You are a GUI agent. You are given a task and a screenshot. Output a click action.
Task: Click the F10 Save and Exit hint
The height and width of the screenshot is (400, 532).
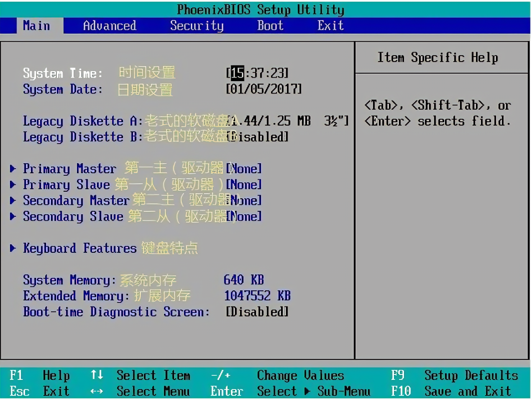coord(451,391)
